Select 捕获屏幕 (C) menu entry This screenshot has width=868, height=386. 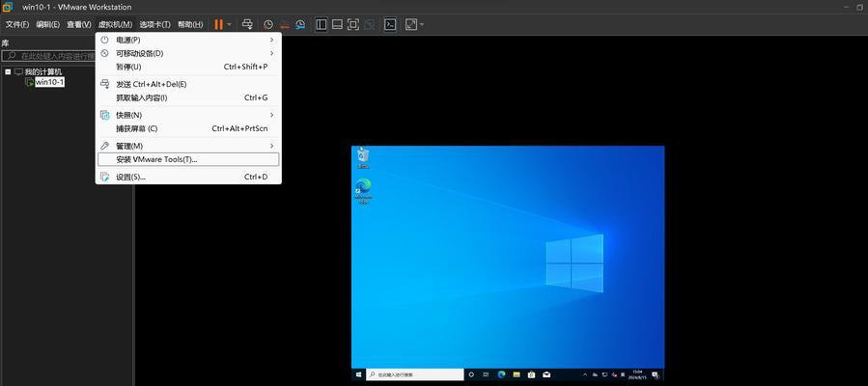click(x=188, y=128)
